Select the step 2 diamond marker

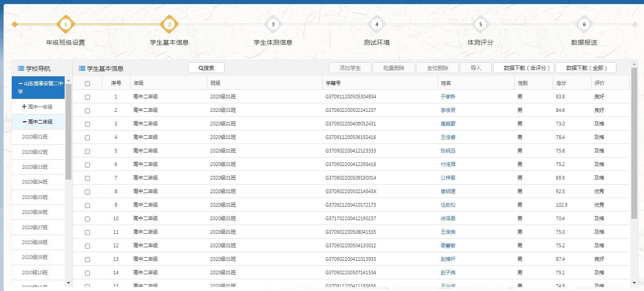[x=169, y=24]
